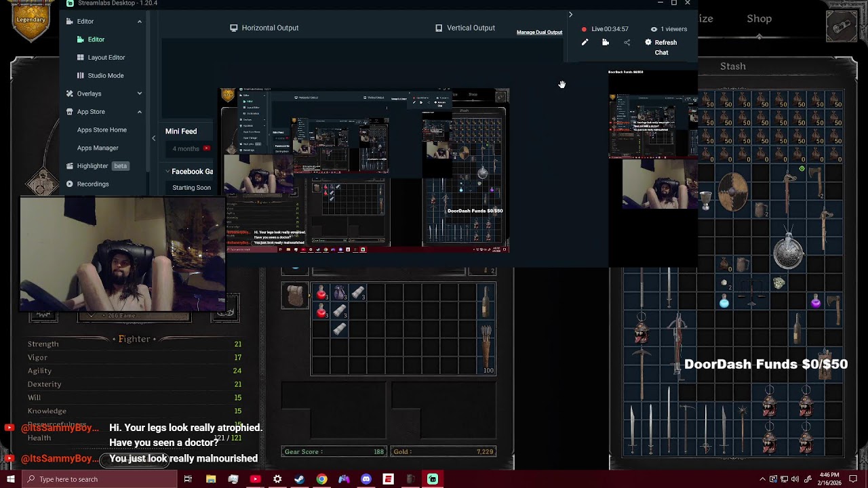The height and width of the screenshot is (488, 868).
Task: Open the taskbar clock and calendar
Action: [829, 479]
